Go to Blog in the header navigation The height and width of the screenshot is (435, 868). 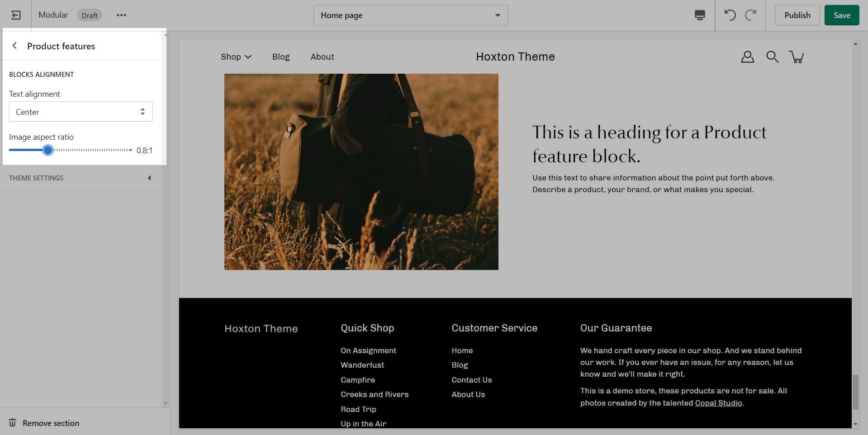pos(280,57)
